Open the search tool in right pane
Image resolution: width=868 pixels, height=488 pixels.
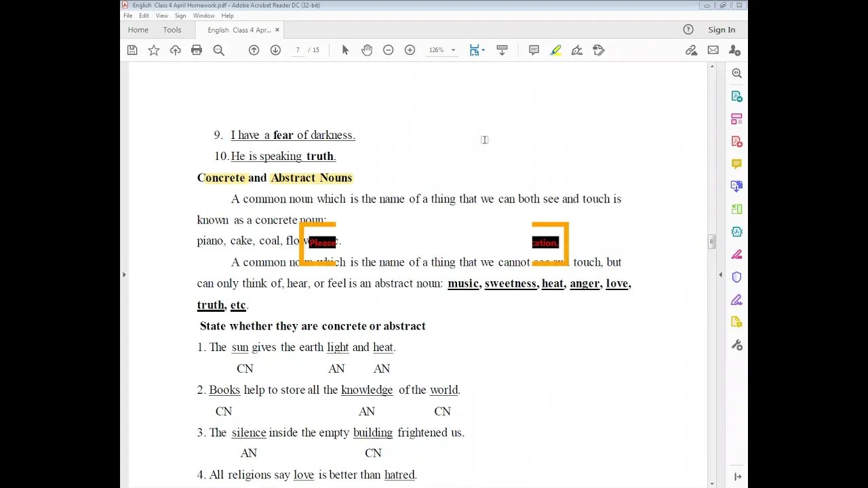pos(736,73)
